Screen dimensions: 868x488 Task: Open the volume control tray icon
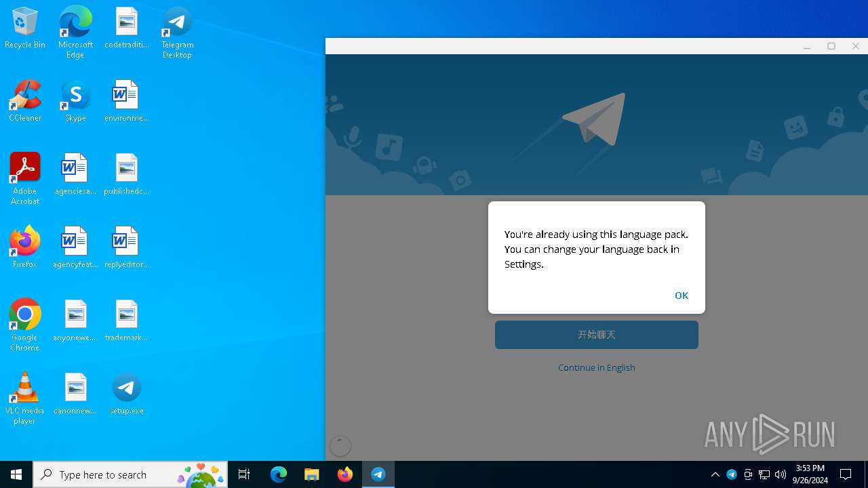781,474
